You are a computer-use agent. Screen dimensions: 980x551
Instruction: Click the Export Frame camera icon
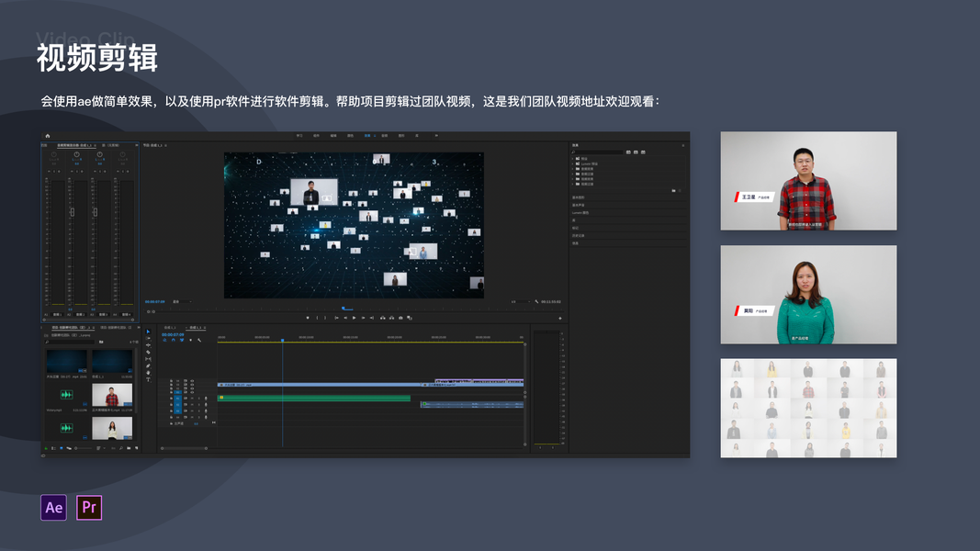click(400, 318)
